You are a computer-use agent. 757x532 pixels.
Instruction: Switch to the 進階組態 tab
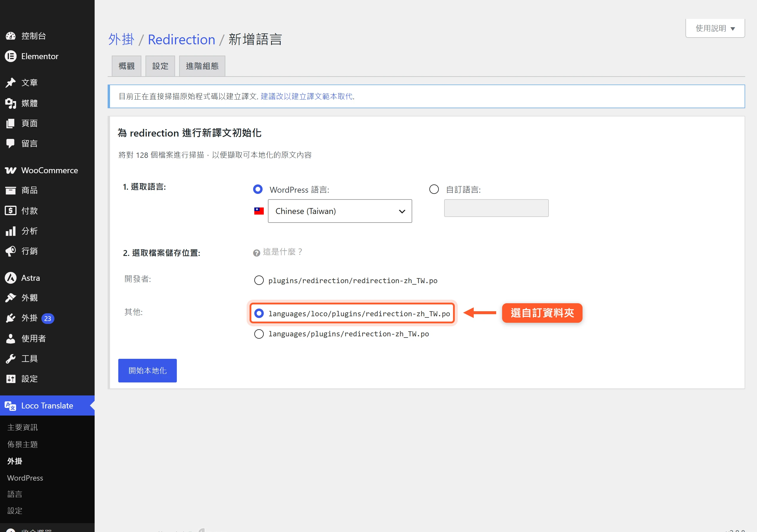tap(202, 66)
